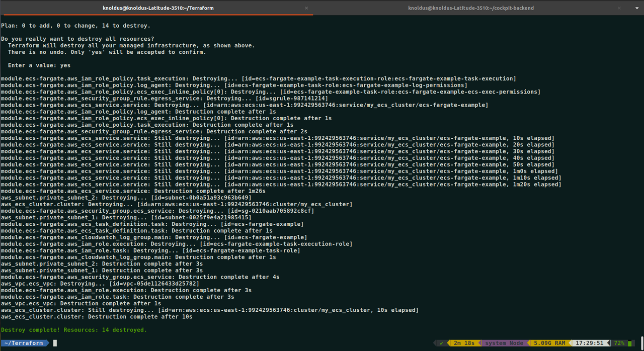
Task: Click aws_vpc.ecs_vpc 'Destruction complete after 1s' line
Action: [81, 303]
